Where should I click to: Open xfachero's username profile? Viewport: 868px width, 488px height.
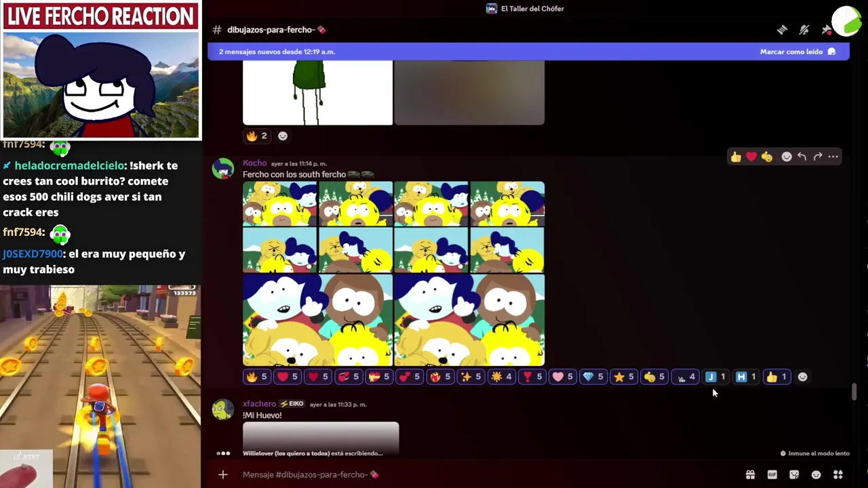pos(259,404)
